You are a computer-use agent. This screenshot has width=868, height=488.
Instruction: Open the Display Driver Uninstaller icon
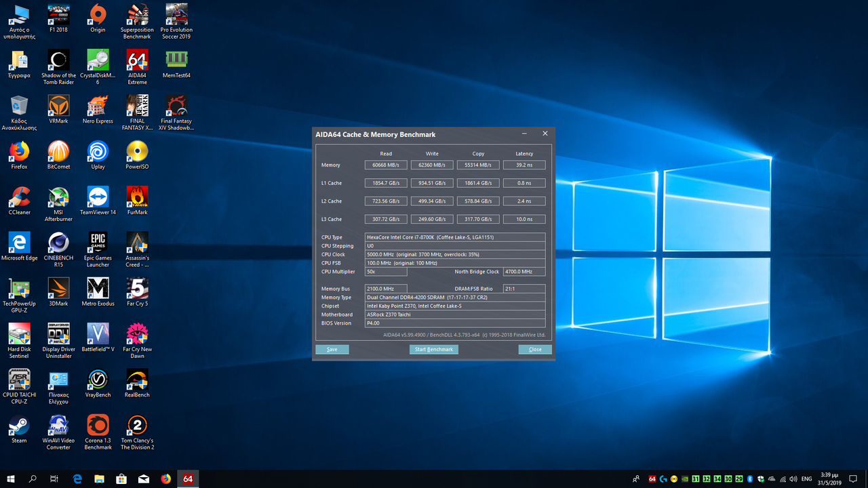coord(58,340)
